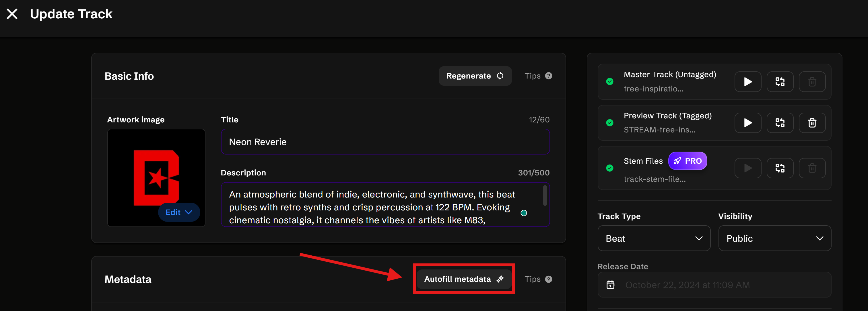The width and height of the screenshot is (868, 311).
Task: Click the Regenerate button
Action: 475,76
